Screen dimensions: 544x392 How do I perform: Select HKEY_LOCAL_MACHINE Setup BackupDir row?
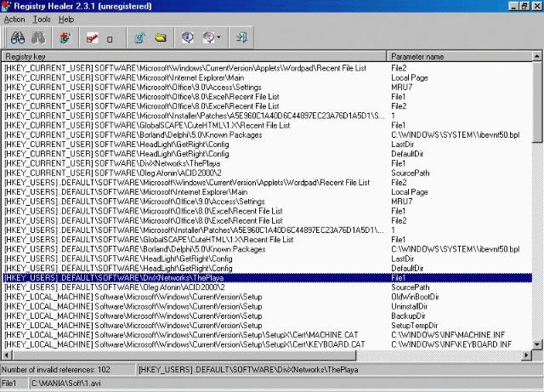[267, 316]
